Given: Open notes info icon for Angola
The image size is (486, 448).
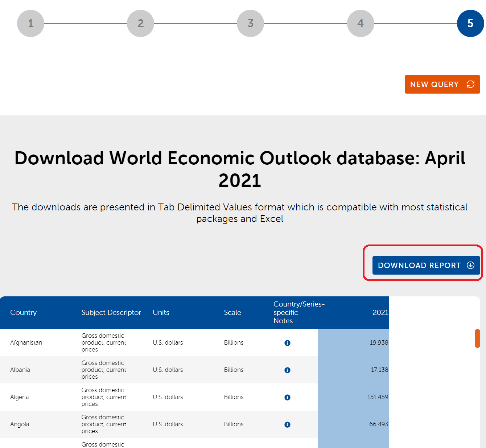Looking at the screenshot, I should coord(287,424).
